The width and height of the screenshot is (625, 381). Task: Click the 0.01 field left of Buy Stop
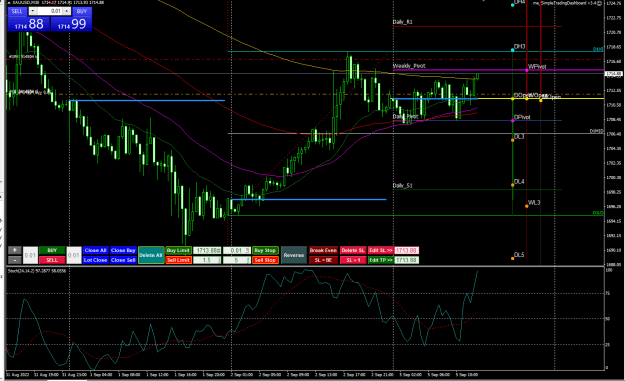click(x=237, y=250)
